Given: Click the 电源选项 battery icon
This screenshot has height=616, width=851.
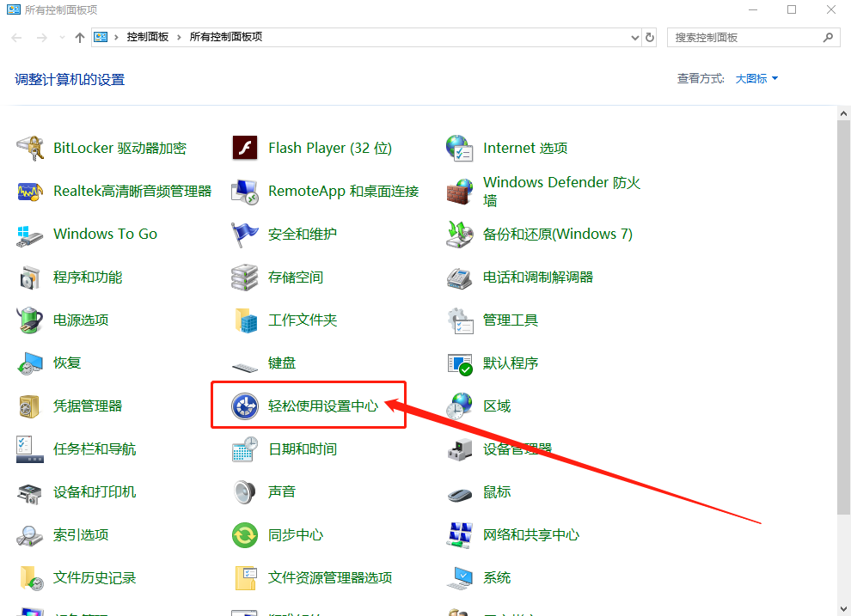Looking at the screenshot, I should [30, 320].
